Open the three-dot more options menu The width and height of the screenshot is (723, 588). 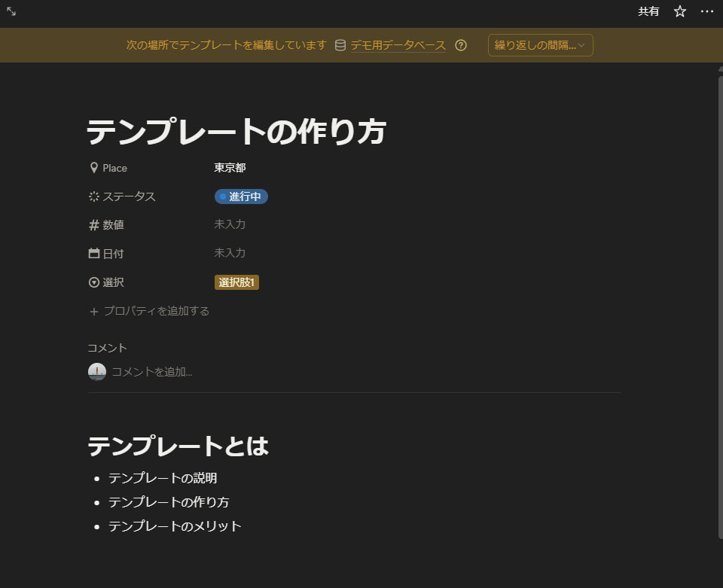pyautogui.click(x=706, y=11)
